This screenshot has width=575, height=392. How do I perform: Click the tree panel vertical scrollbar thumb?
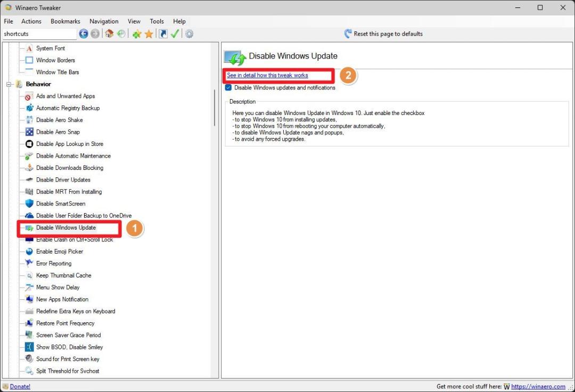(215, 108)
